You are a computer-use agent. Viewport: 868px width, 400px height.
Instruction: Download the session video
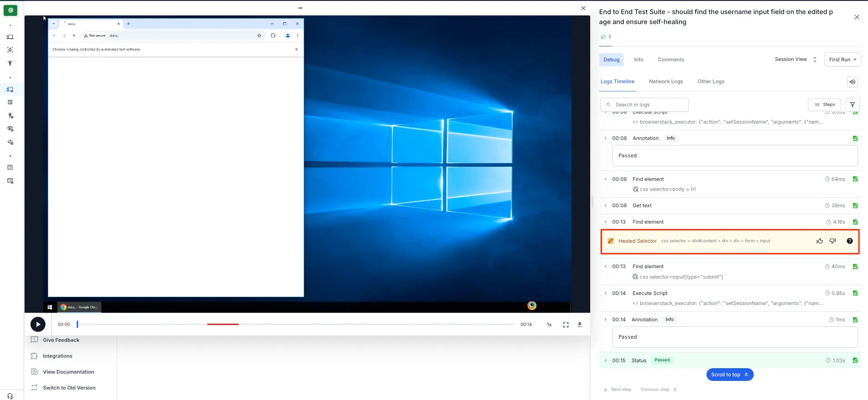point(579,325)
